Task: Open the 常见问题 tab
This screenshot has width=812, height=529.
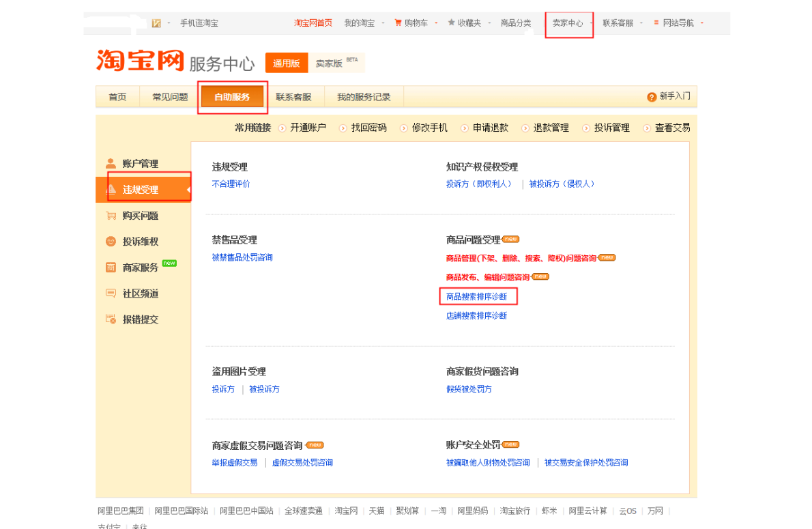Action: click(x=170, y=97)
